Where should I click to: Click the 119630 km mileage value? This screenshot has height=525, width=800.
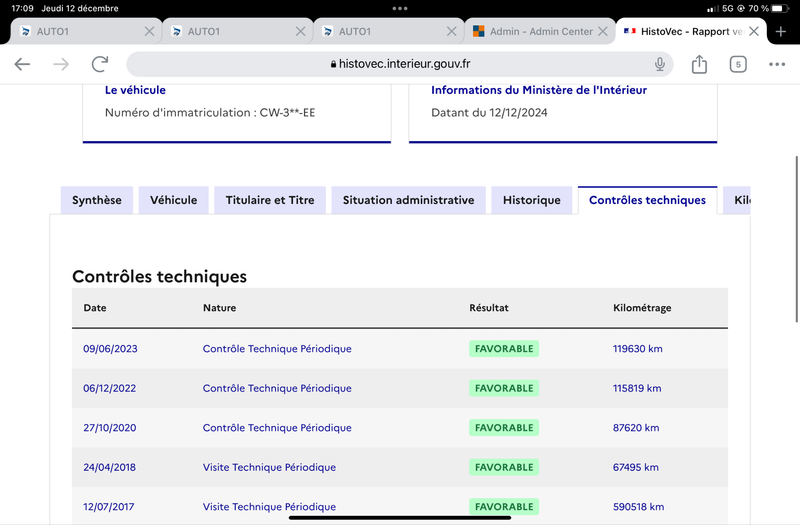(638, 348)
